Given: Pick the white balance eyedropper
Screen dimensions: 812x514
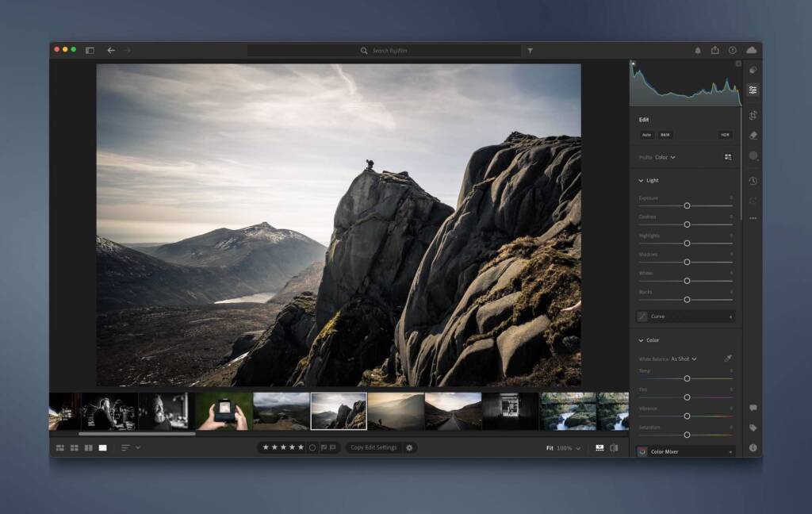Looking at the screenshot, I should [727, 359].
